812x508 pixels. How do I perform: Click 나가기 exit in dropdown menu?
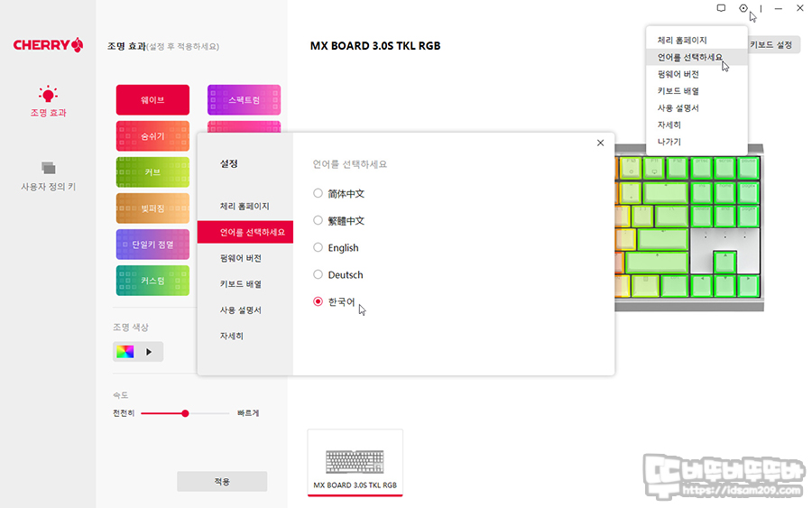click(x=697, y=142)
